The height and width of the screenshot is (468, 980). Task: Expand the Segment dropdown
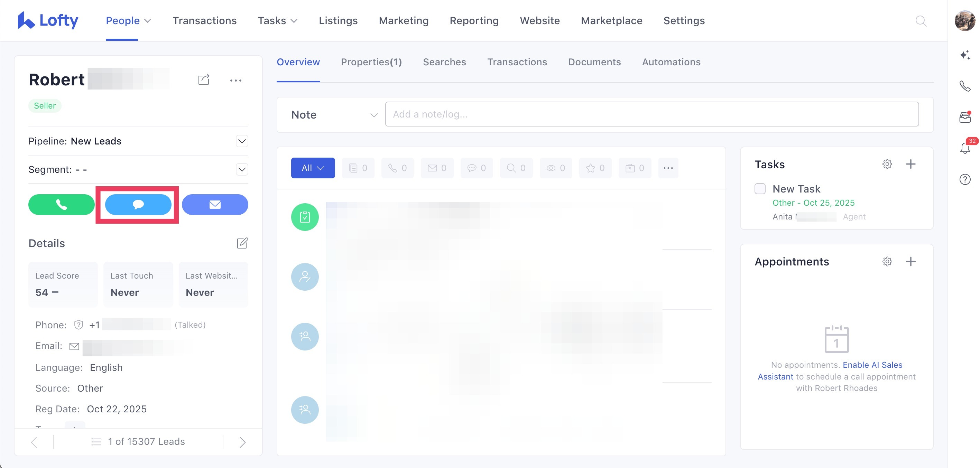pos(242,170)
